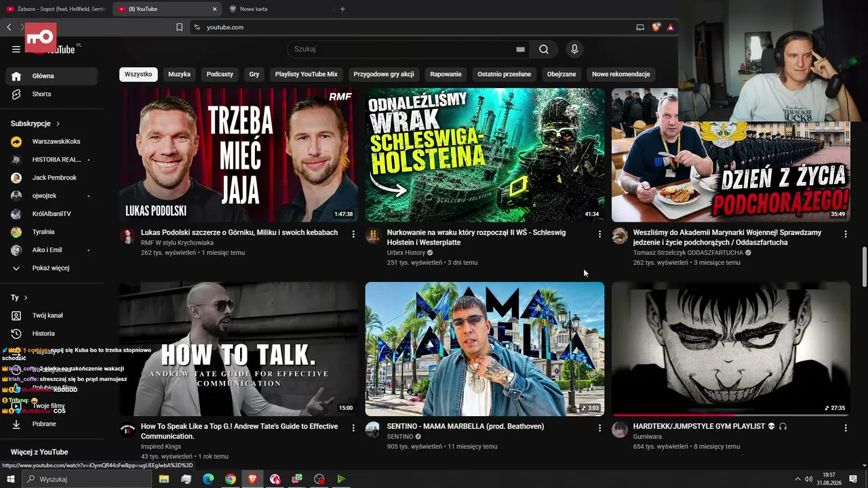Play the Wrak Schleswiga-Holsteina thumbnail

[x=485, y=155]
